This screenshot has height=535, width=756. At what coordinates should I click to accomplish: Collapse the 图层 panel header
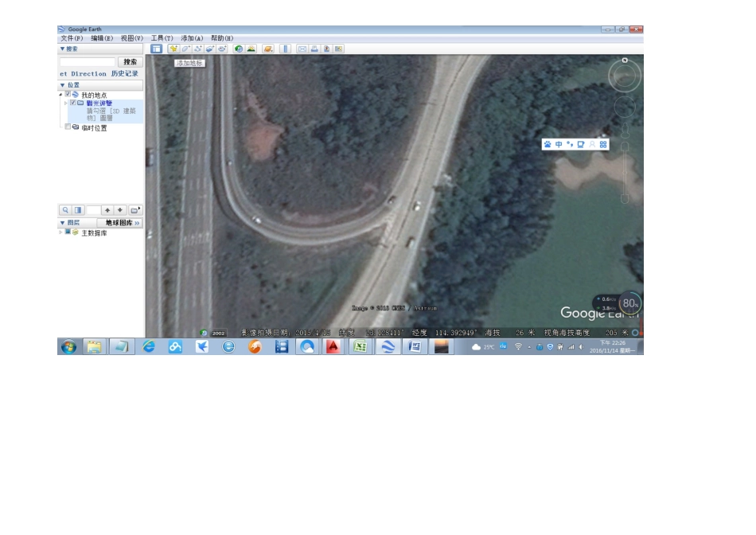77,223
